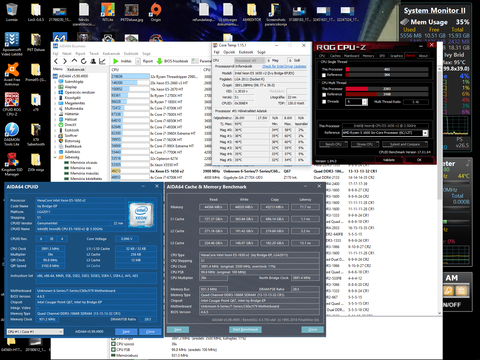Switch to the Memory tab in ROG CPU-Z
Viewport: 480px width, 360px height.
point(368,56)
